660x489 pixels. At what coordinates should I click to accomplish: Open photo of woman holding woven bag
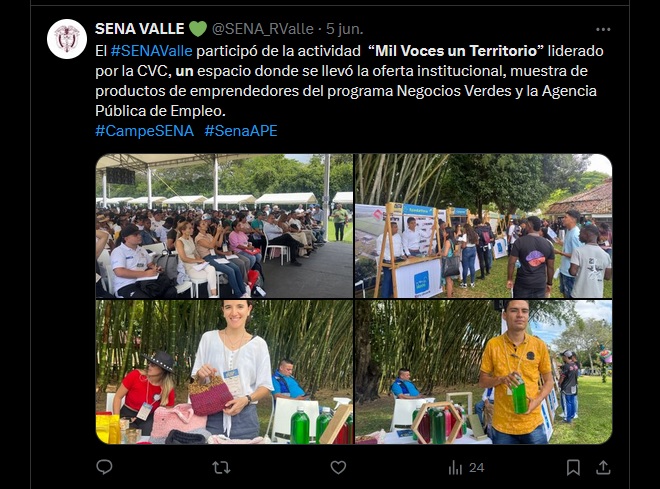[x=224, y=372]
